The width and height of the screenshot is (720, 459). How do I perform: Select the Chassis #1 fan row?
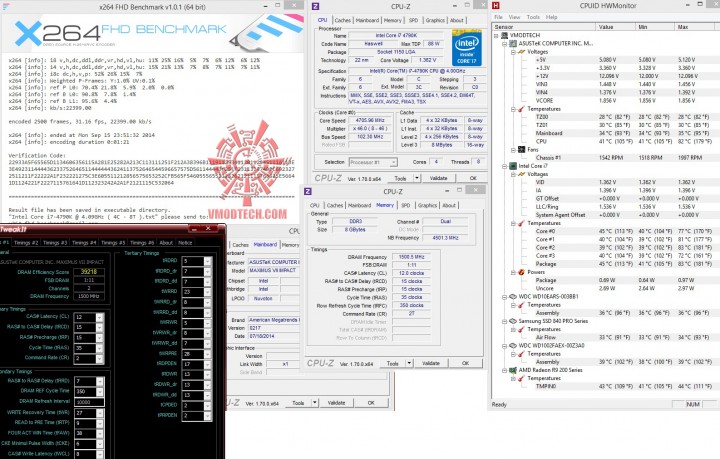pyautogui.click(x=603, y=157)
